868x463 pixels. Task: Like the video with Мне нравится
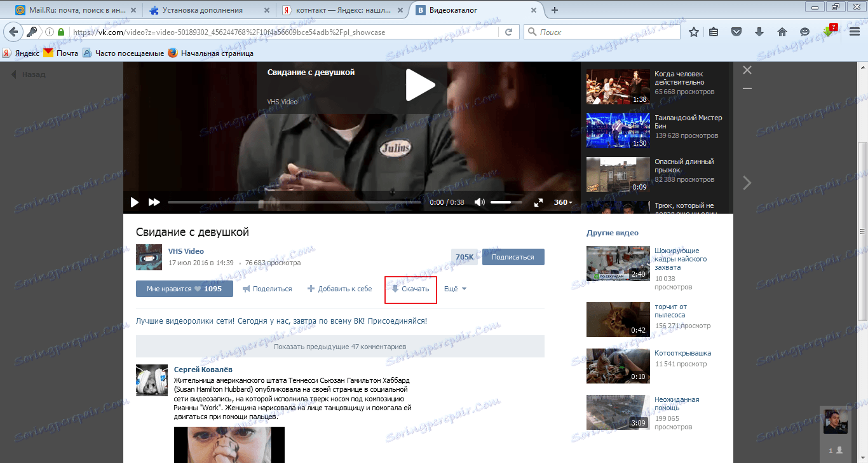pos(184,289)
